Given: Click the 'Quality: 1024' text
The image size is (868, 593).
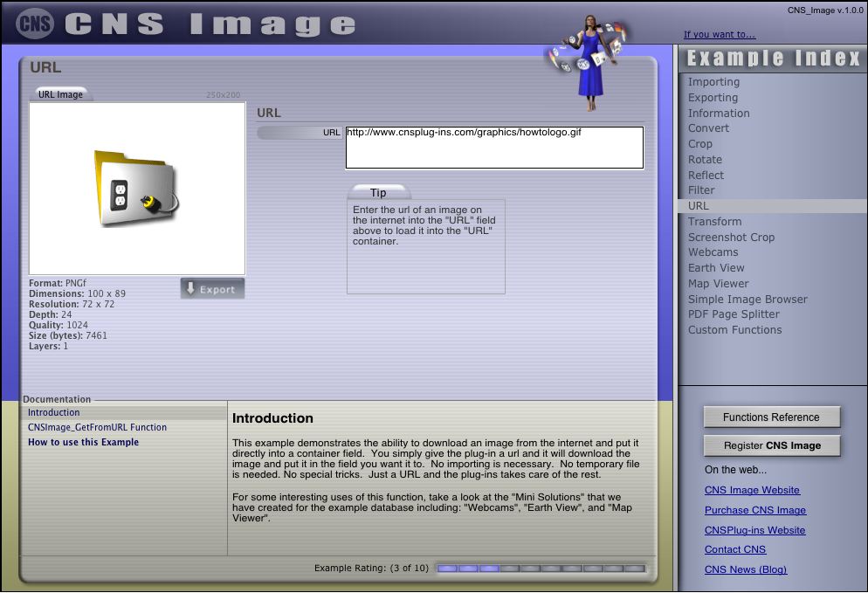Looking at the screenshot, I should pos(59,325).
